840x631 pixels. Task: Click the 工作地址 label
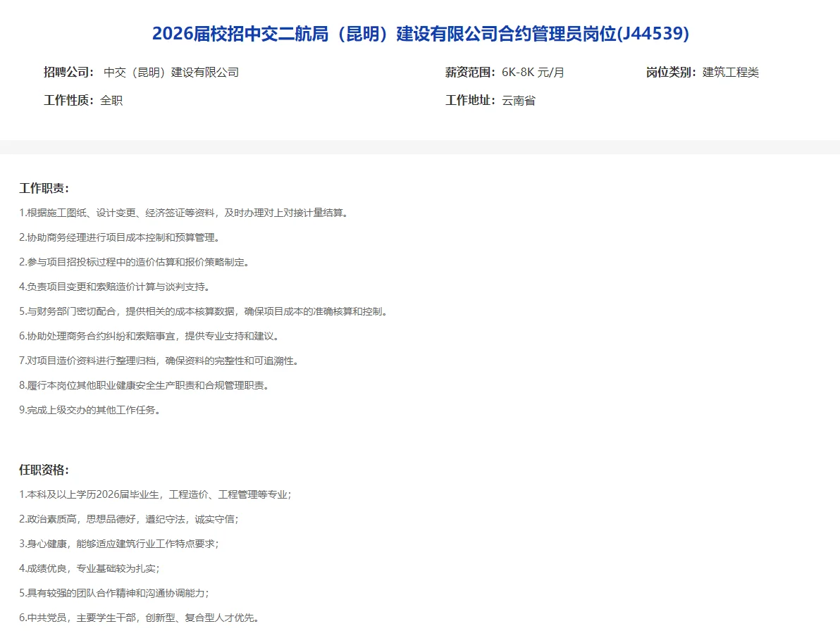470,101
